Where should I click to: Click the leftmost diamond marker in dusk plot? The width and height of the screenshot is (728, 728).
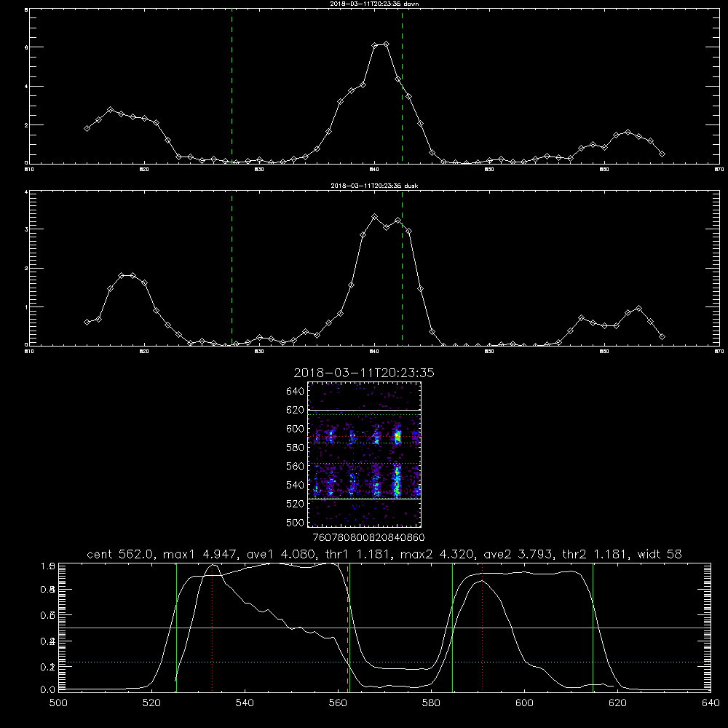click(x=87, y=322)
